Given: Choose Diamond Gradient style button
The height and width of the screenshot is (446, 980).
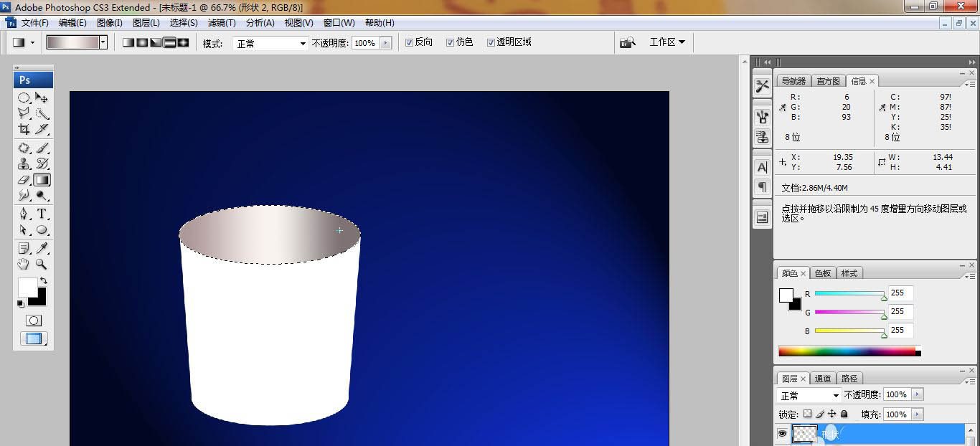Looking at the screenshot, I should [x=183, y=42].
